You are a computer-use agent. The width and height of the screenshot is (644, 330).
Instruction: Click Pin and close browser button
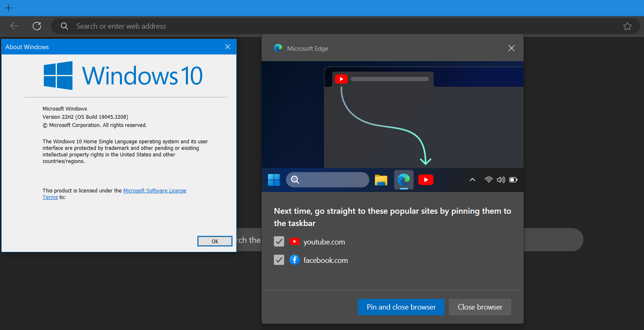401,307
